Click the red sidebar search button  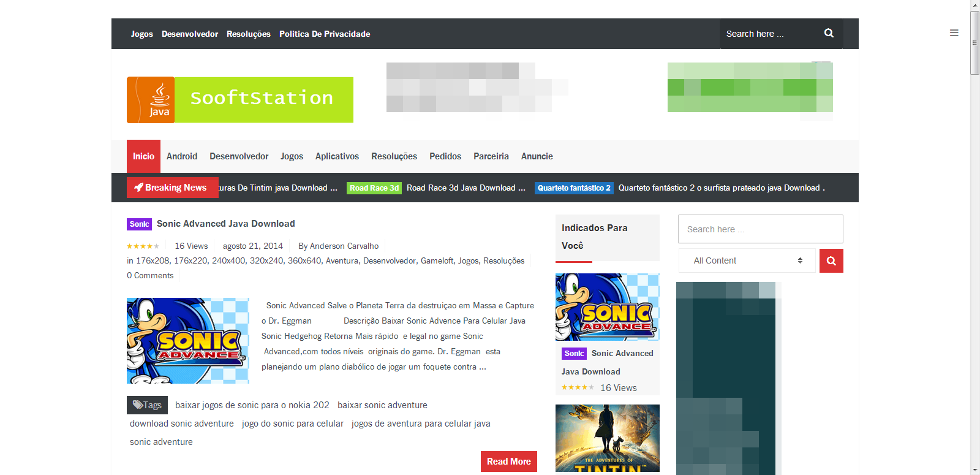tap(831, 260)
